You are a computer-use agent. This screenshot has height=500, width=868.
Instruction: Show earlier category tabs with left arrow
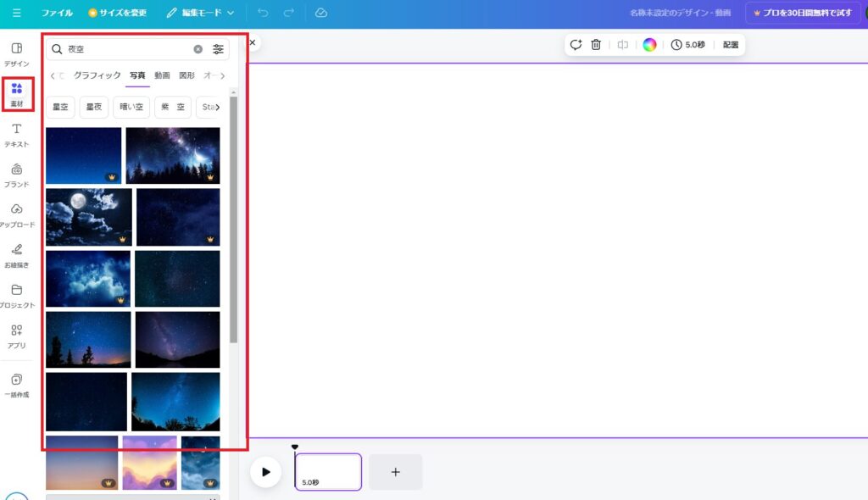pyautogui.click(x=53, y=76)
